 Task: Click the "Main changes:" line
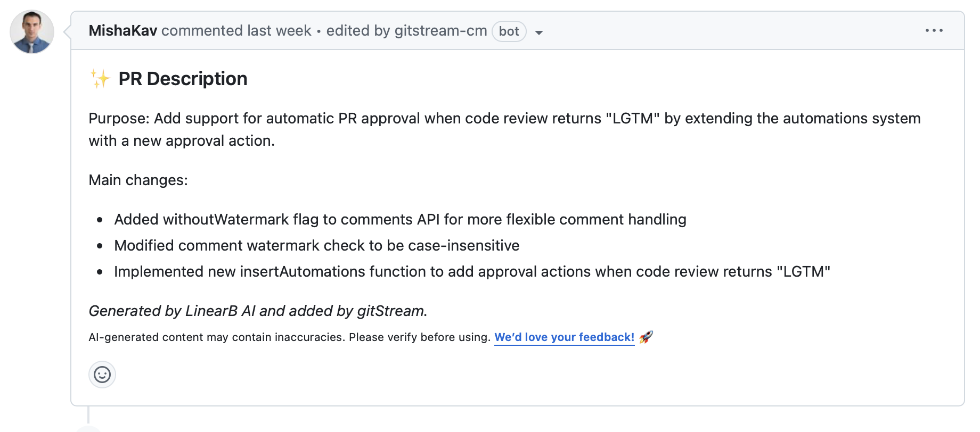tap(138, 180)
